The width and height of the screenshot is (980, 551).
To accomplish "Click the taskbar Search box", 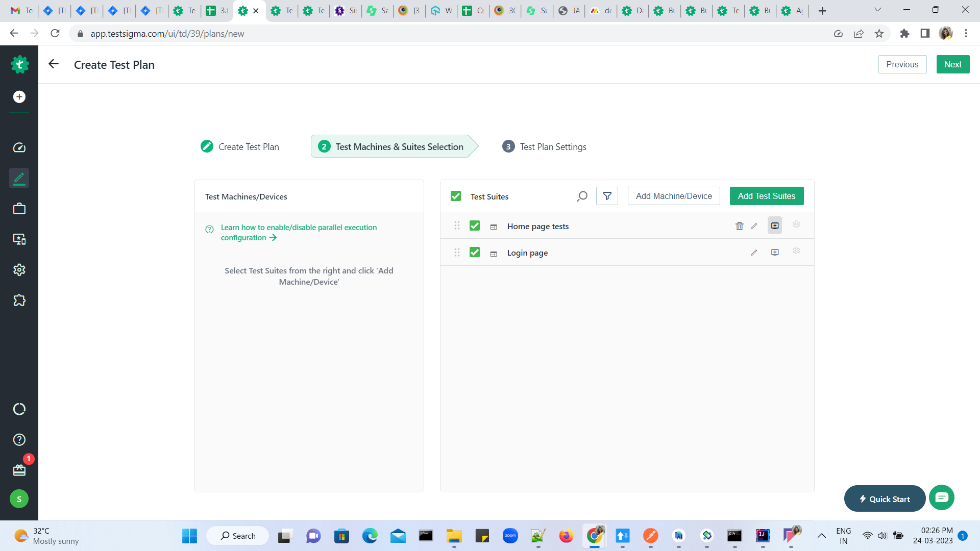I will point(237,536).
